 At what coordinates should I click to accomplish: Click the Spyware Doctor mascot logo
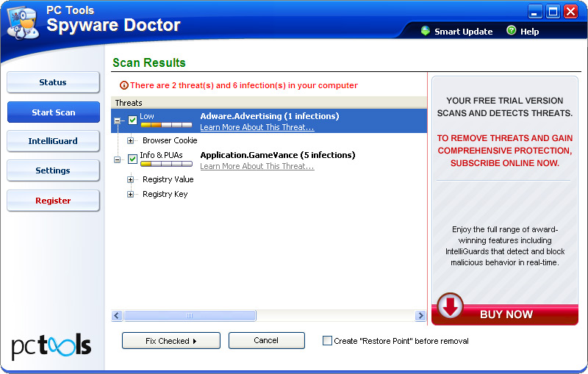(24, 23)
